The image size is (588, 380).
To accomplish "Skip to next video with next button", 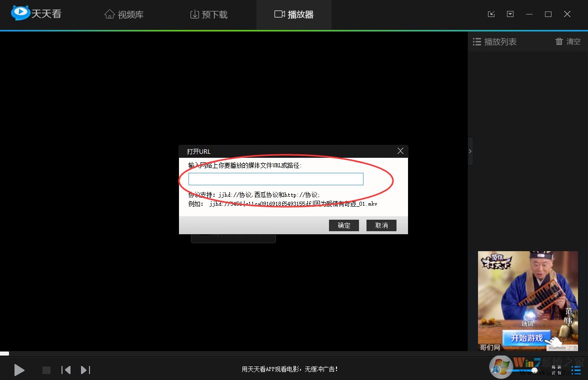I will click(85, 370).
